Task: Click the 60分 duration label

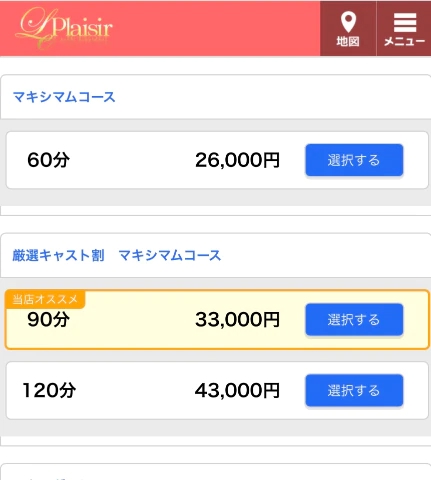Action: pos(49,160)
